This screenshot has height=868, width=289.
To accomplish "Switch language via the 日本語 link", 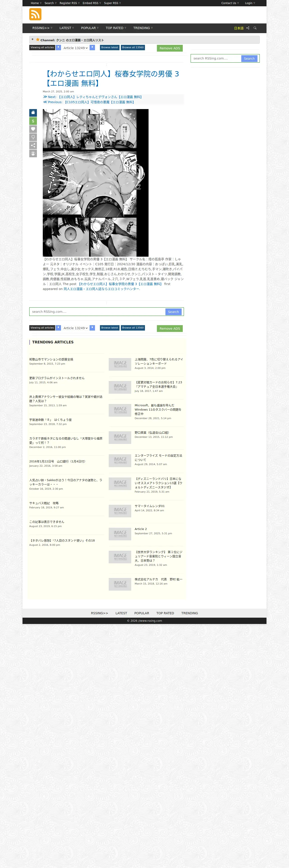I will tap(239, 28).
